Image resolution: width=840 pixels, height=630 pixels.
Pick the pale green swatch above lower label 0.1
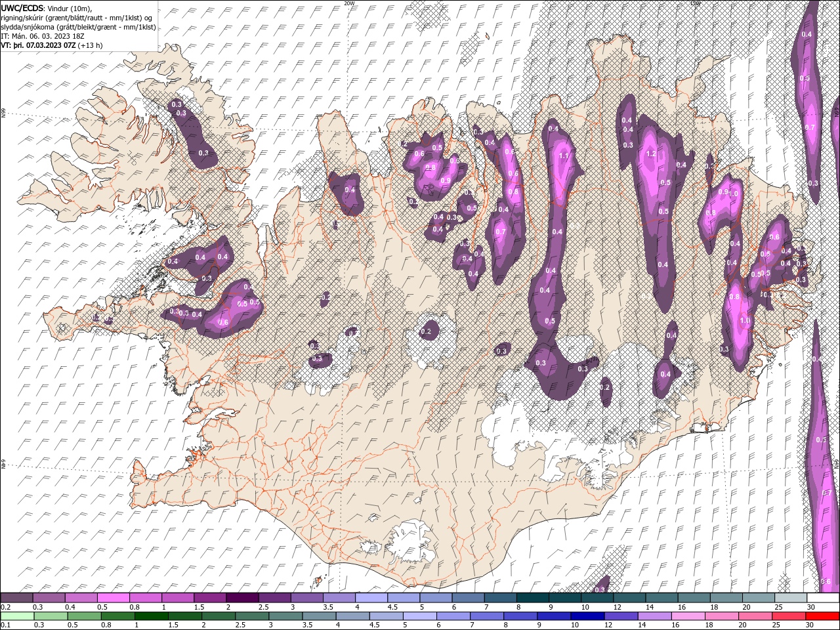[17, 616]
